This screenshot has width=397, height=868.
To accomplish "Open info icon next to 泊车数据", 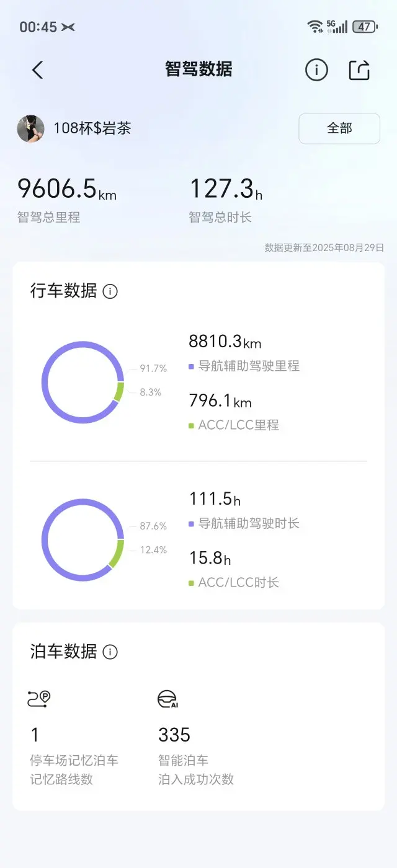I will click(x=110, y=652).
